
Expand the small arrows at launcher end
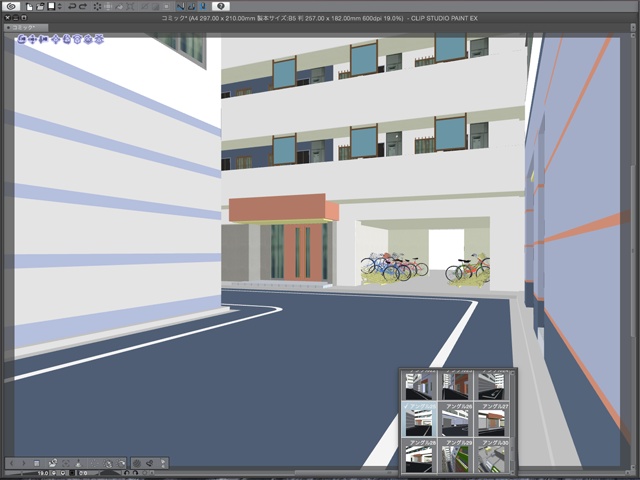pyautogui.click(x=163, y=463)
